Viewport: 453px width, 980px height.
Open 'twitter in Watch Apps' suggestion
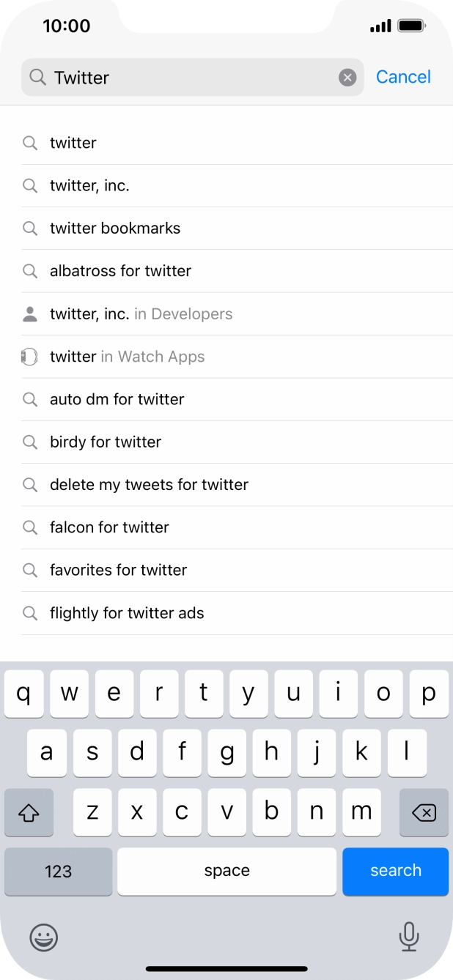pos(126,357)
